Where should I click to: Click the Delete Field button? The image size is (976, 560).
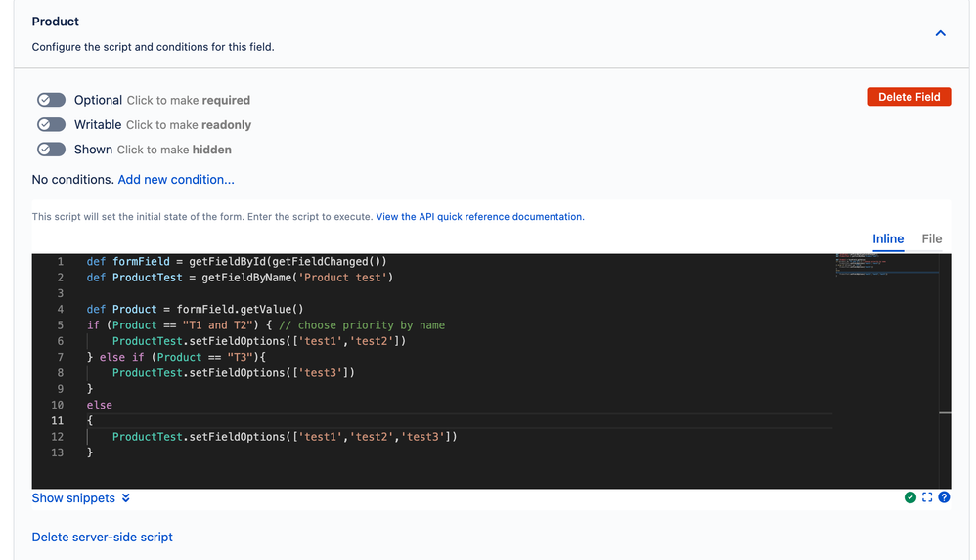click(909, 97)
